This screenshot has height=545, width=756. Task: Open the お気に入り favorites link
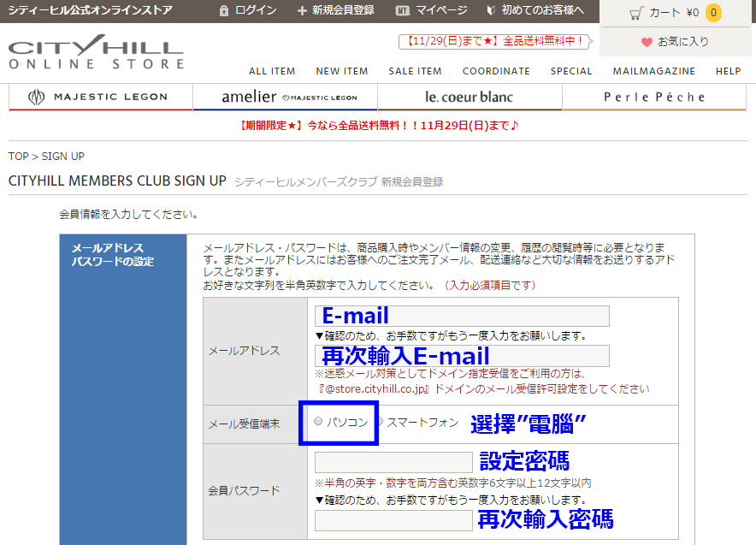tap(683, 42)
